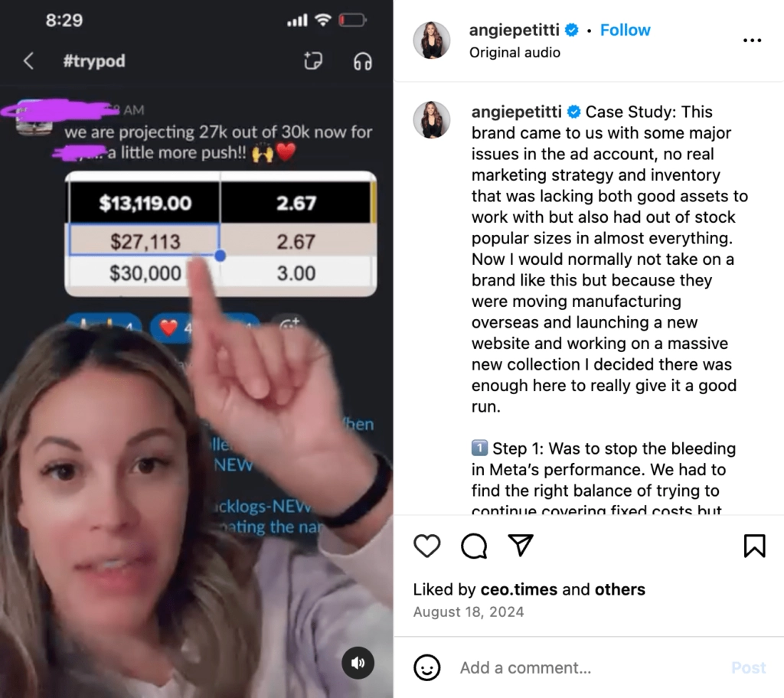Image resolution: width=784 pixels, height=698 pixels.
Task: Click the verified badge in the header
Action: pyautogui.click(x=571, y=30)
